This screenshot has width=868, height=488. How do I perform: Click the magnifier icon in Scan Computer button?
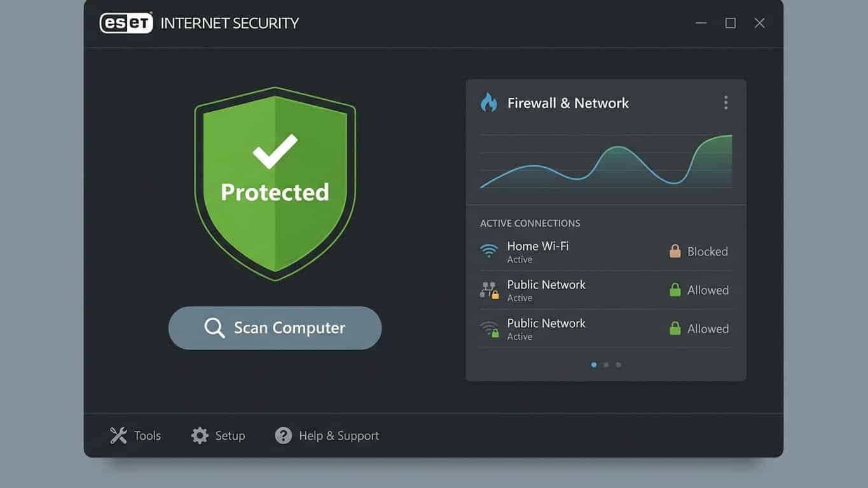214,328
